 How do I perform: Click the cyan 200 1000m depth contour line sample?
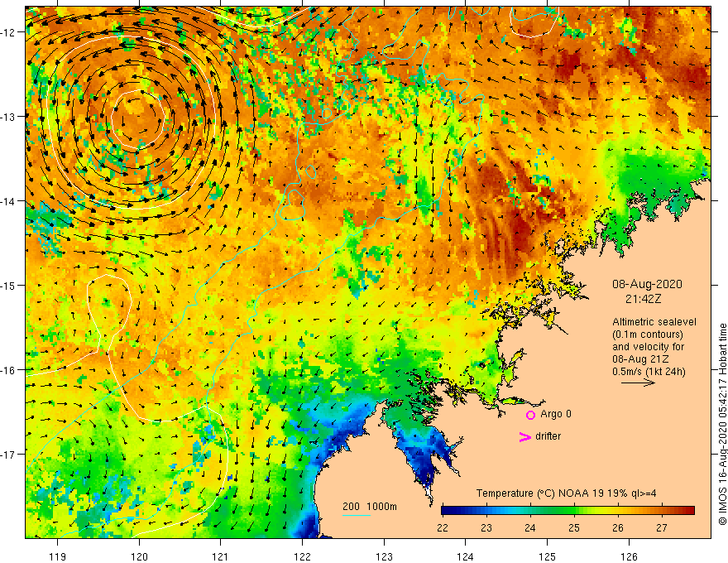357,515
